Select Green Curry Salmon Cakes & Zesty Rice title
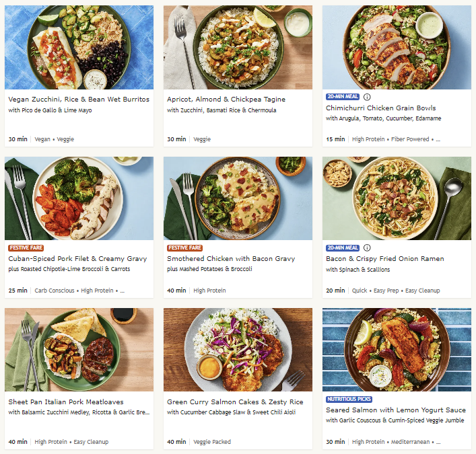This screenshot has height=454, width=476. [233, 402]
